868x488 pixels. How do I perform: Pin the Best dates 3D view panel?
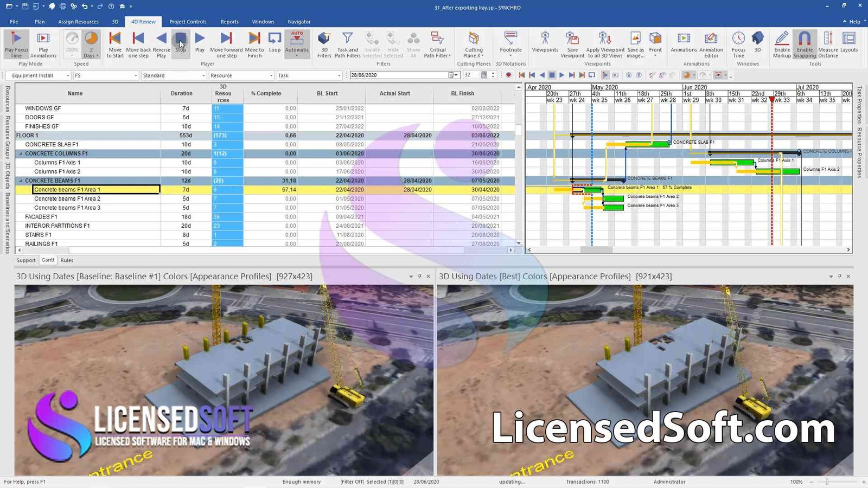tap(839, 277)
